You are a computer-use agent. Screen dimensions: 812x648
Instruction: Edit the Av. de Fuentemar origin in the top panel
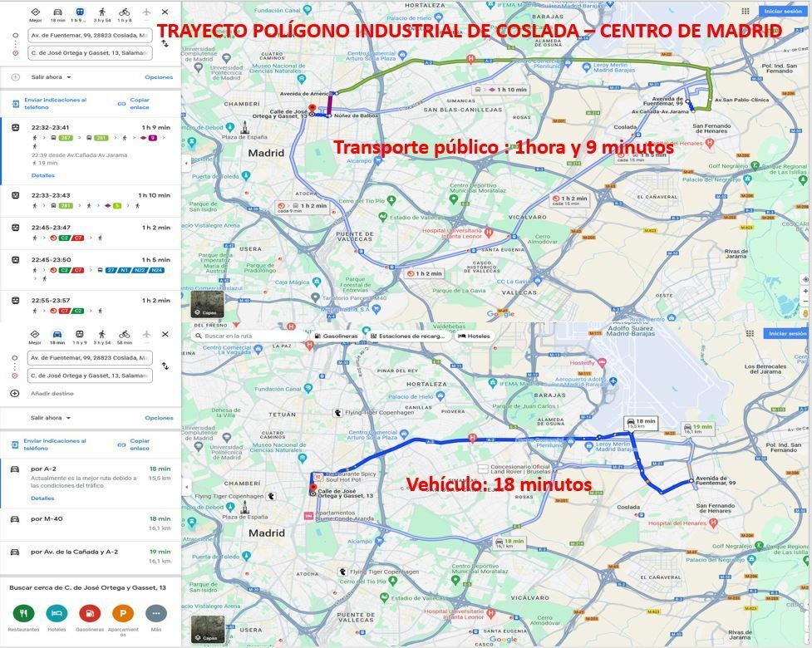pos(90,35)
